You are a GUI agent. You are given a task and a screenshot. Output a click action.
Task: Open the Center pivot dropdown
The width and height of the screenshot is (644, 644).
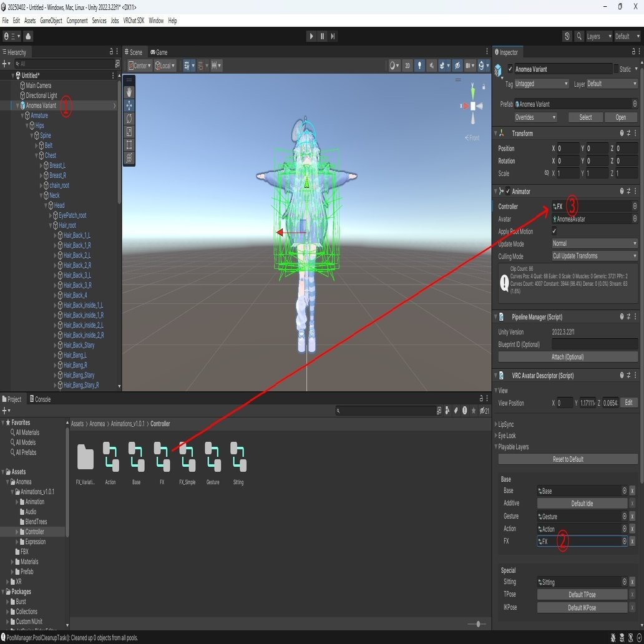[x=140, y=66]
